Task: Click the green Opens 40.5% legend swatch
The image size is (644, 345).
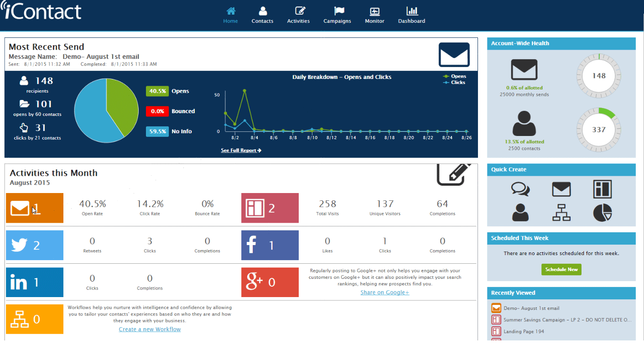Action: (157, 91)
